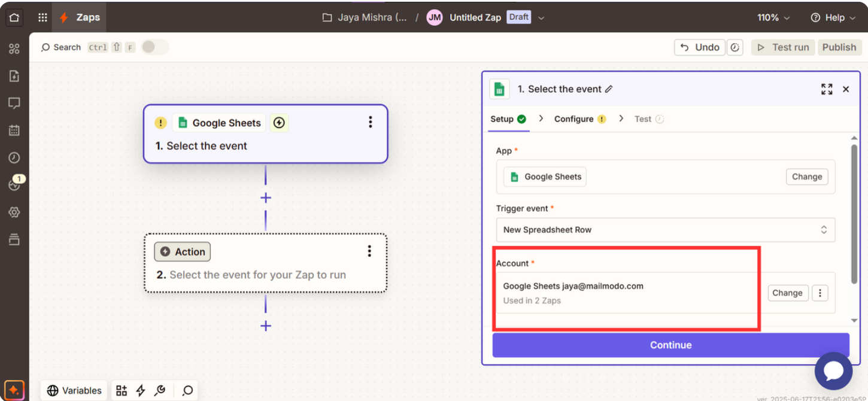Click the magnifier search icon in bottom toolbar
Image resolution: width=868 pixels, height=401 pixels.
[187, 391]
